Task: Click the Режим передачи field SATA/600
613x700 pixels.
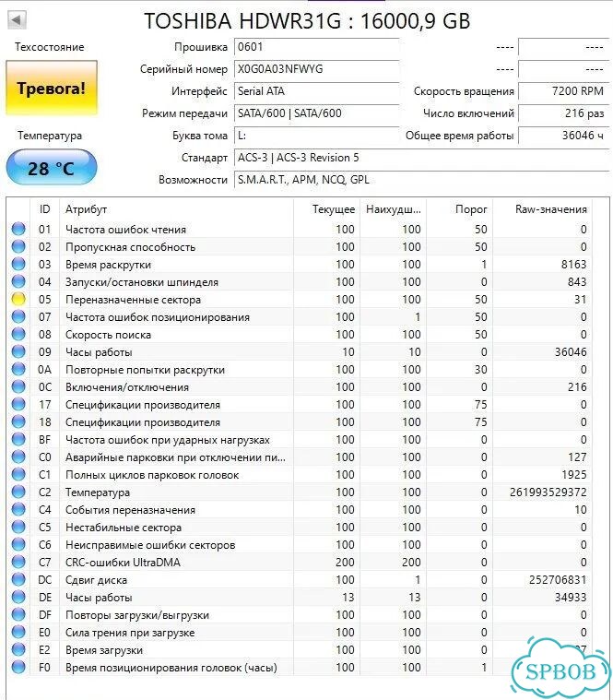Action: point(316,113)
